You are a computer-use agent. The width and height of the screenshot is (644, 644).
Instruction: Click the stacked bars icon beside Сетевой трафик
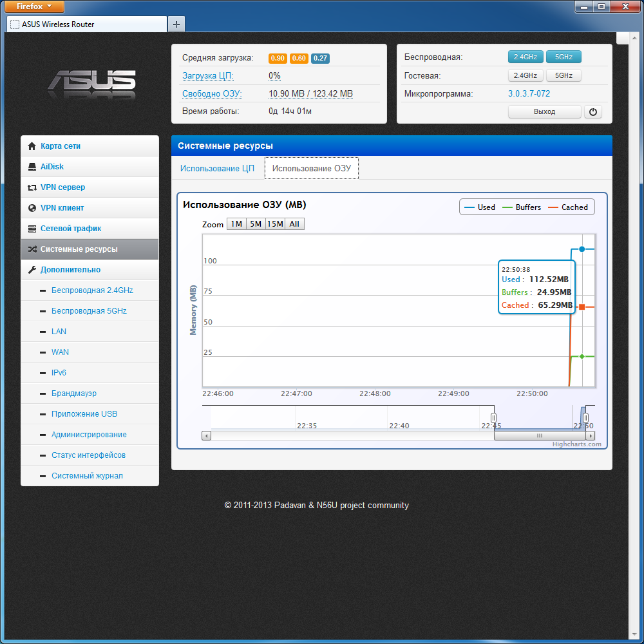coord(32,229)
